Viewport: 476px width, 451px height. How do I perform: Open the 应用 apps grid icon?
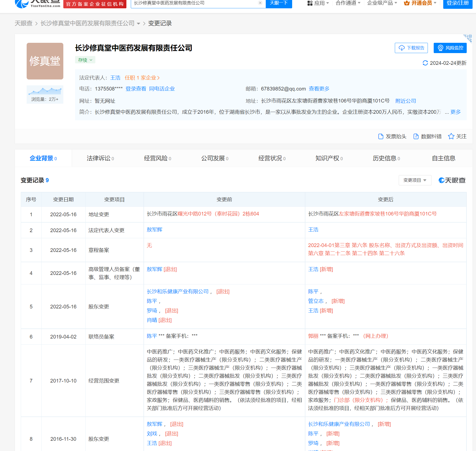(310, 3)
